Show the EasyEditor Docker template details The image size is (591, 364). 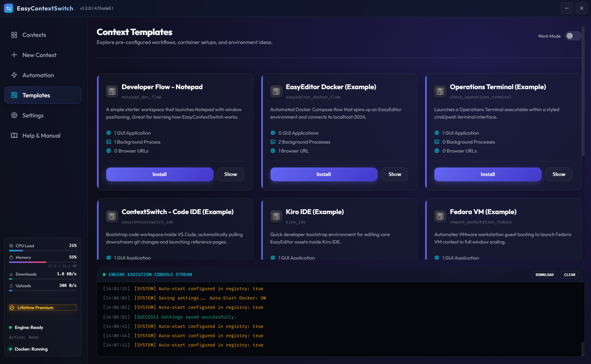[x=395, y=174]
